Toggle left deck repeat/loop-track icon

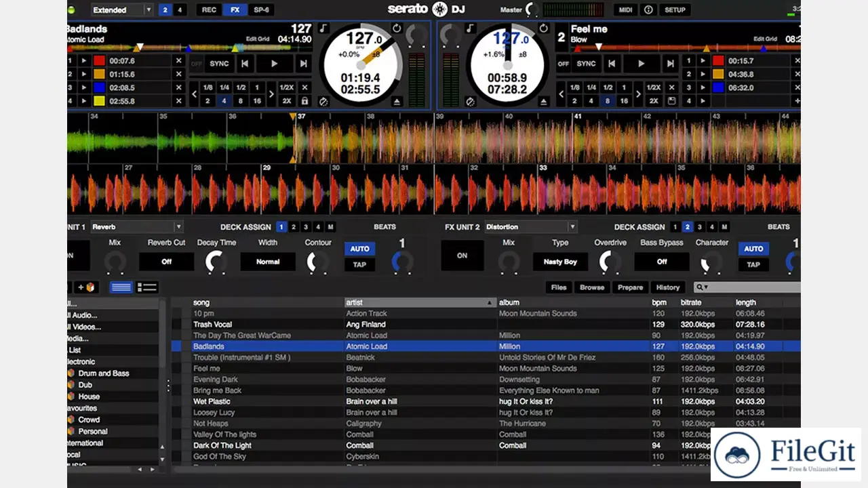tap(397, 28)
